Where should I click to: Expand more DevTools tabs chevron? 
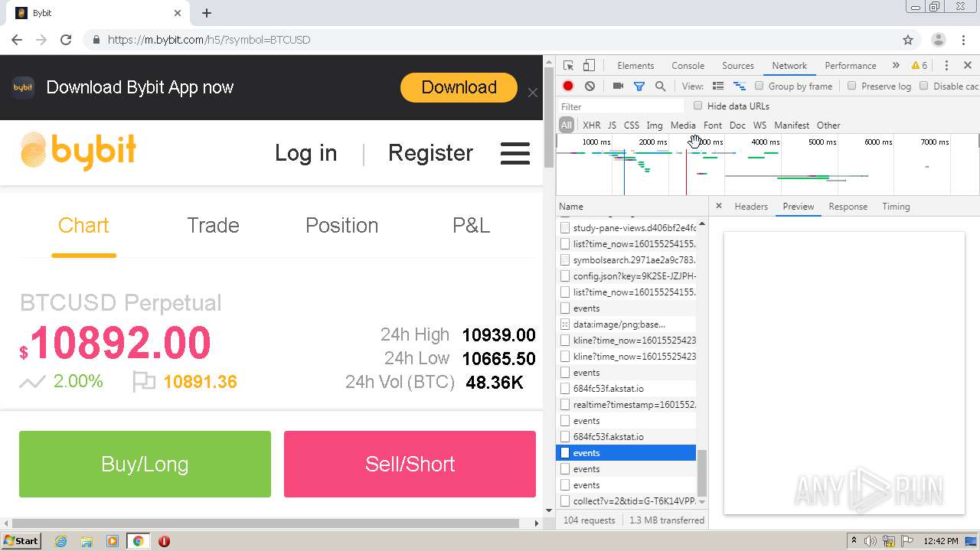point(895,66)
